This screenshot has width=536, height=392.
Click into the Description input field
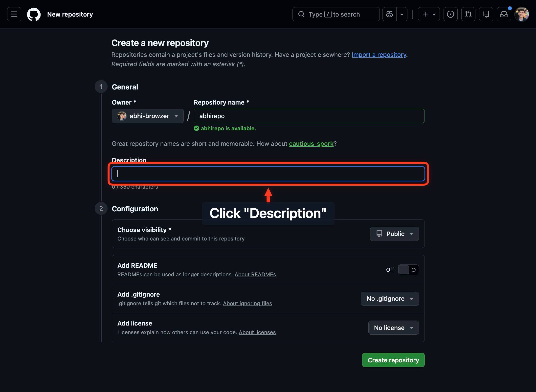pos(268,174)
